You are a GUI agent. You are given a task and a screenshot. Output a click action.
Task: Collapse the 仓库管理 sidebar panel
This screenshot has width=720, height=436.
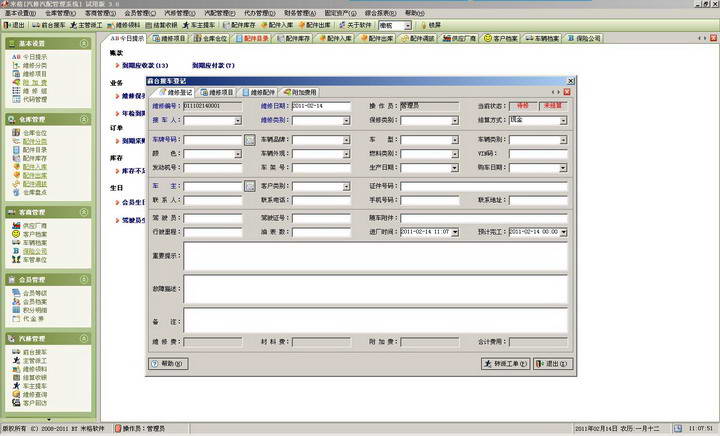pyautogui.click(x=84, y=119)
